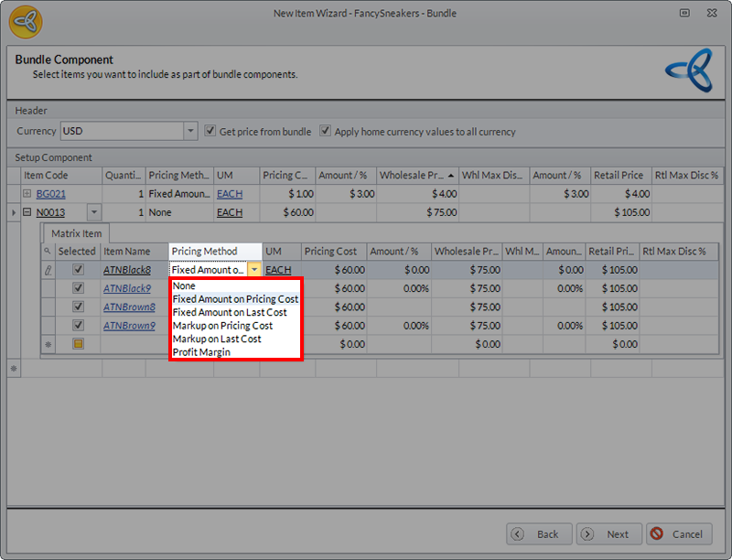732x560 pixels.
Task: Click the window restore icon in title bar
Action: (684, 14)
